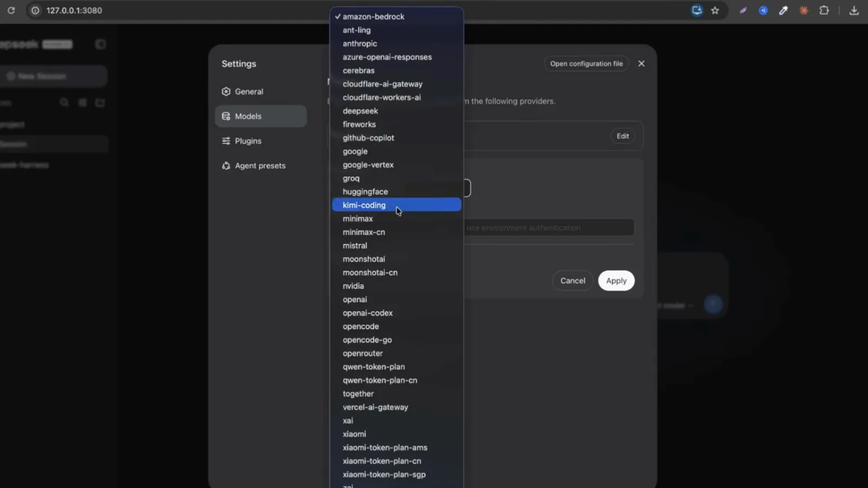This screenshot has height=488, width=868.
Task: Open General settings tab
Action: pos(261,92)
